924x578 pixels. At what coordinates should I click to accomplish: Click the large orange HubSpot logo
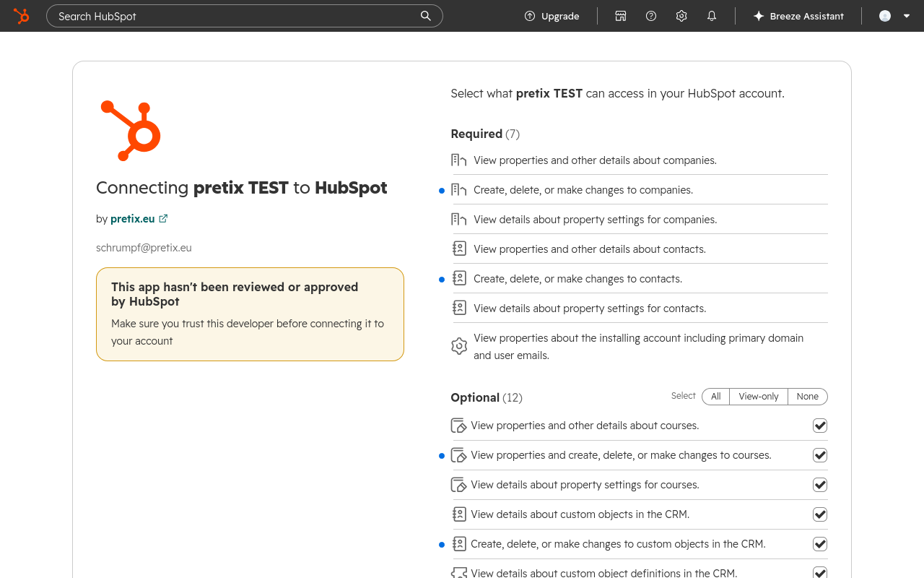coord(131,131)
